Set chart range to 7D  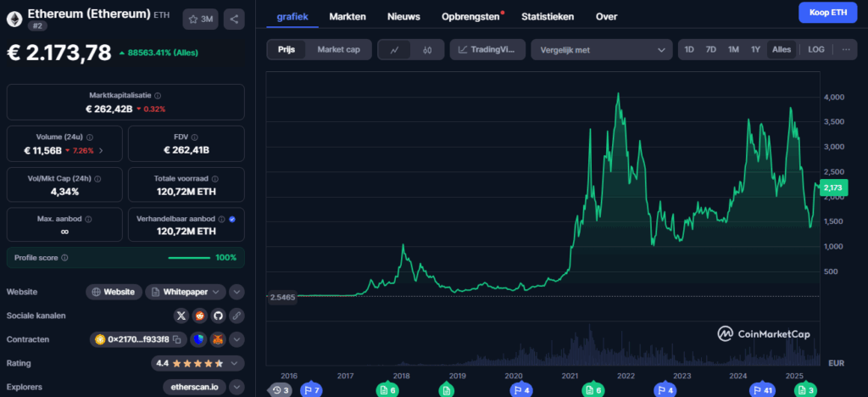[x=711, y=49]
